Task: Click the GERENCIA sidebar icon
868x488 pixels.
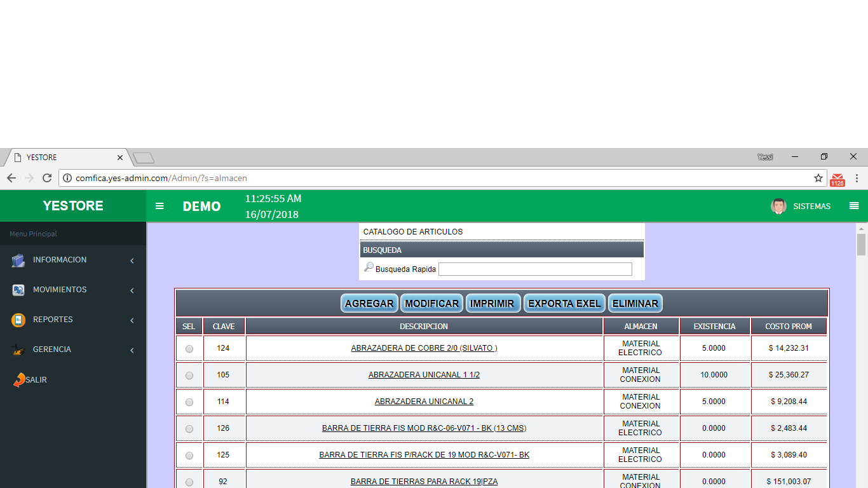Action: point(18,350)
